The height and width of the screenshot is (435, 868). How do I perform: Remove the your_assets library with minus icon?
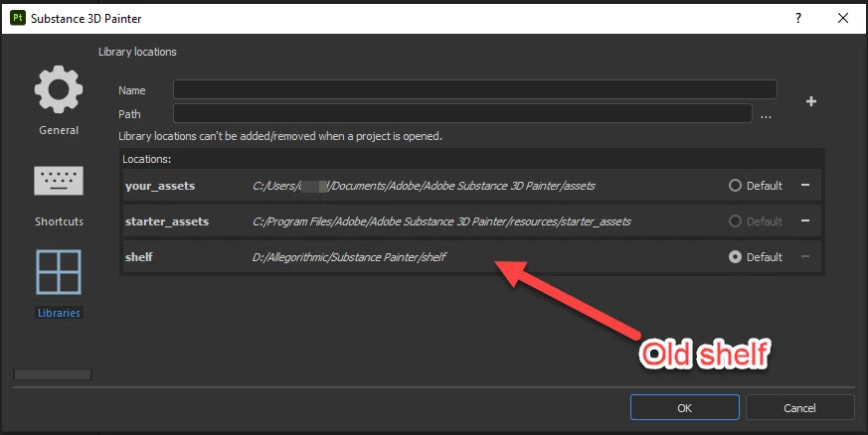(805, 185)
